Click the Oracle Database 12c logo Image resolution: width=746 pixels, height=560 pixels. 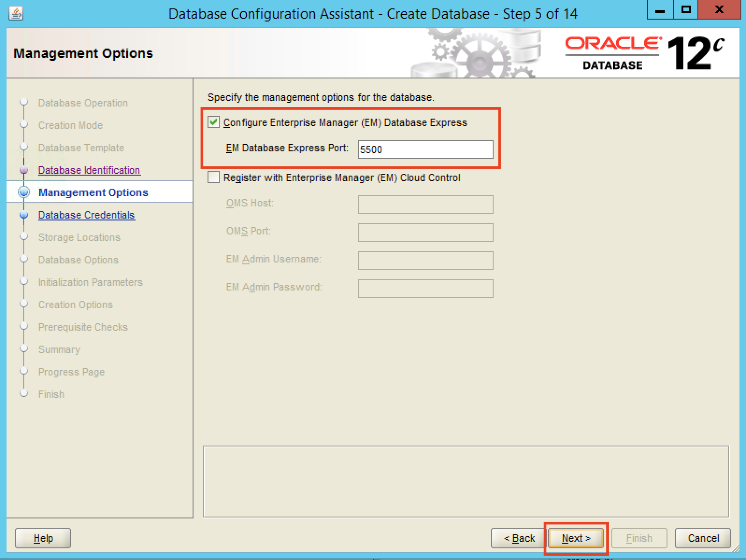(x=645, y=53)
